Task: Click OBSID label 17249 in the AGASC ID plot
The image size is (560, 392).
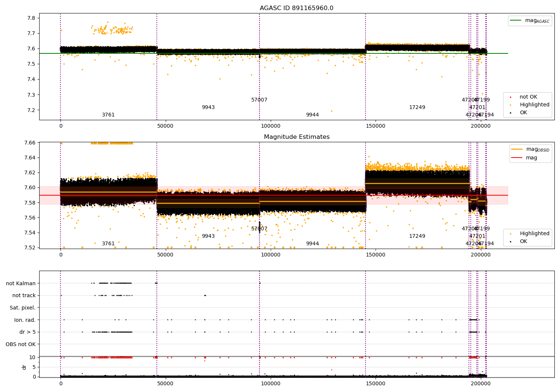Action: point(417,108)
